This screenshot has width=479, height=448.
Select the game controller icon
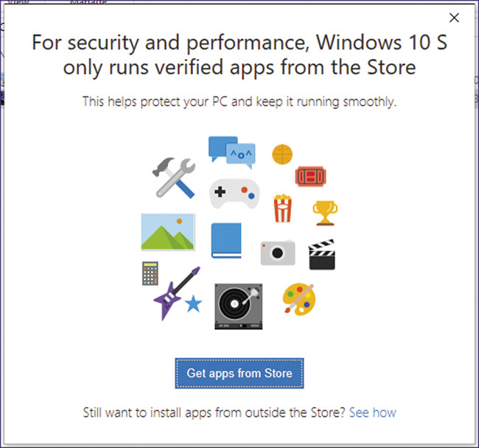coord(234,194)
